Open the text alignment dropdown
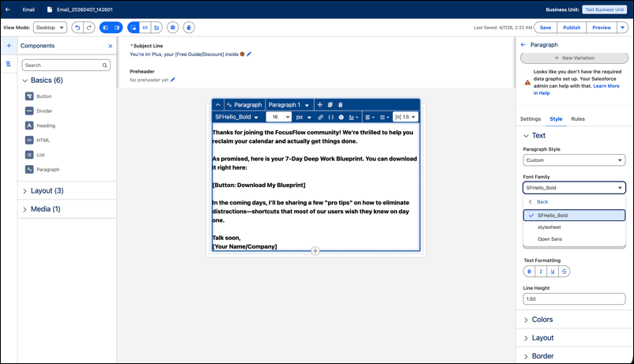The height and width of the screenshot is (364, 634). click(369, 117)
